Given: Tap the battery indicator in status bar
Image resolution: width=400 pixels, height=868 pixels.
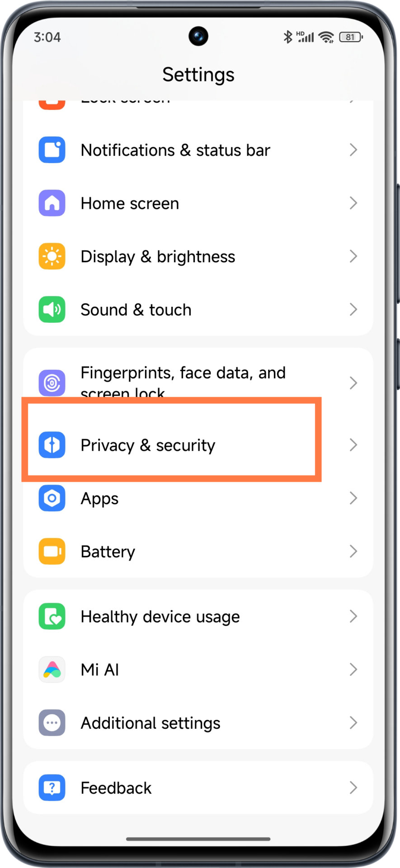Looking at the screenshot, I should point(351,37).
